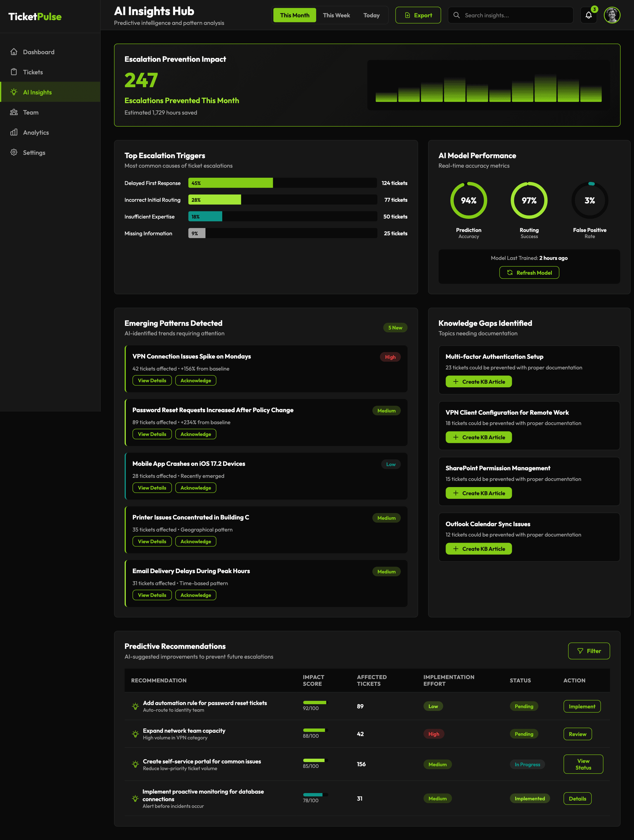Open the Settings gear icon
The image size is (634, 840).
14,152
